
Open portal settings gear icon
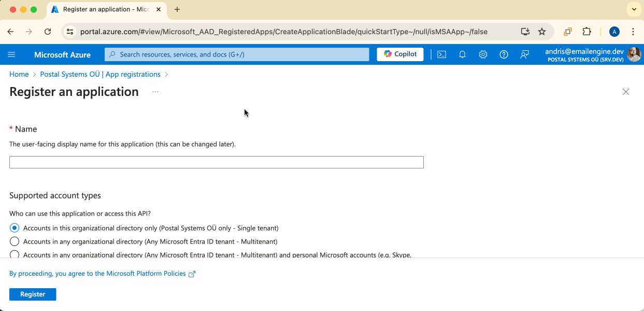tap(483, 54)
